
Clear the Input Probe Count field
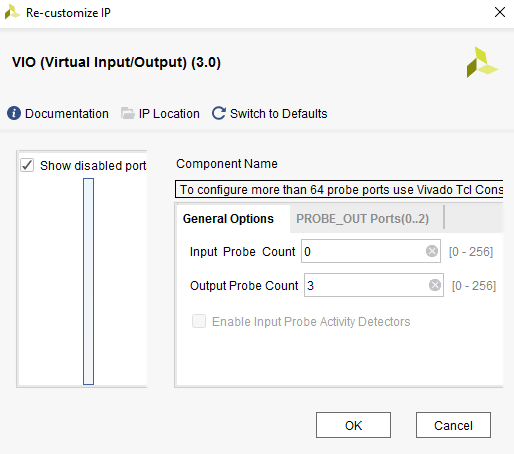pyautogui.click(x=432, y=251)
